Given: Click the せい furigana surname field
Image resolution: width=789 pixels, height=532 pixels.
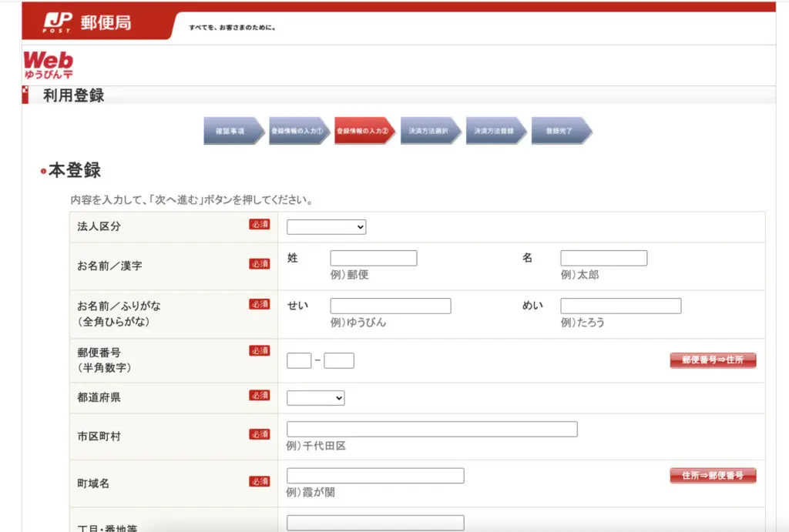Looking at the screenshot, I should [x=390, y=306].
